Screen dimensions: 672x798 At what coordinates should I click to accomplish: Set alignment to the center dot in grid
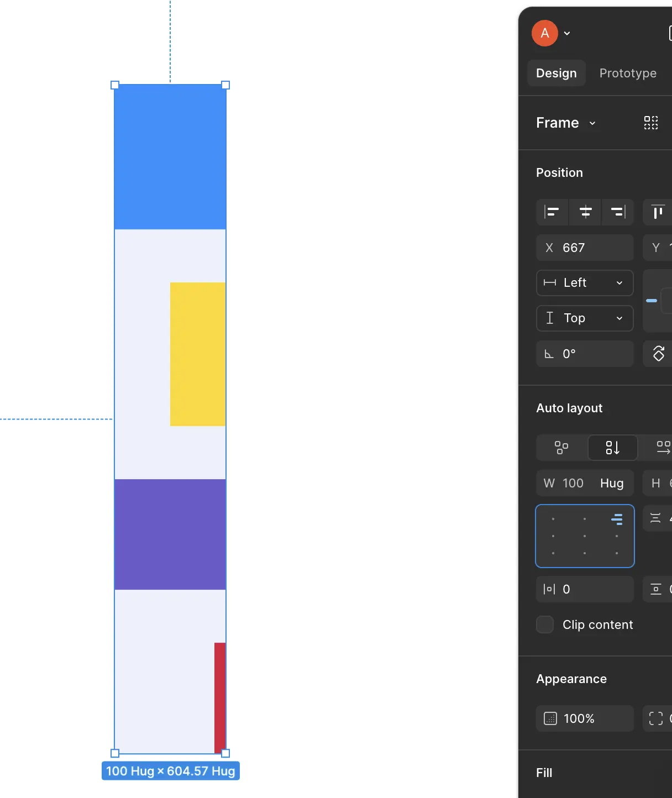tap(585, 536)
